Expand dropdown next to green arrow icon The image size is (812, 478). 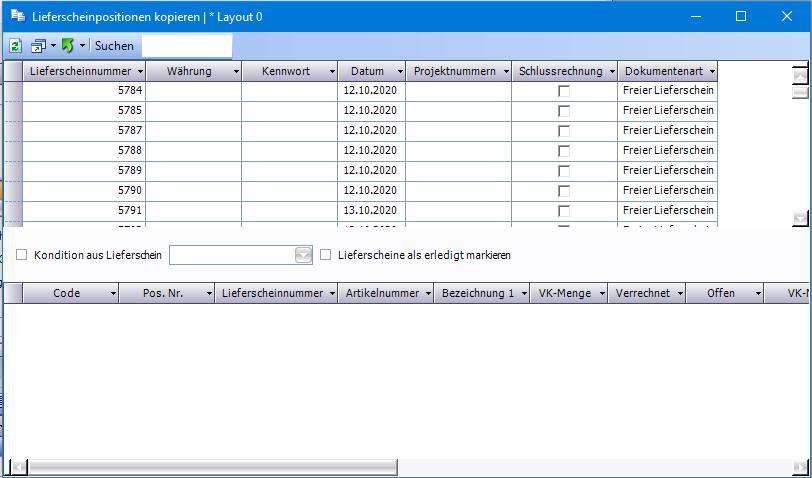(x=82, y=46)
